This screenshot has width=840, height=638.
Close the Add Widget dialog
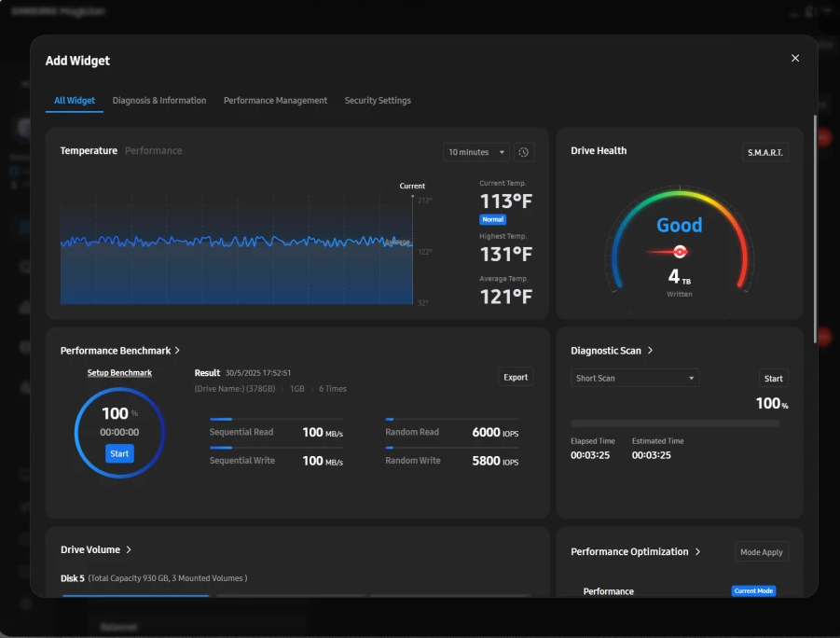795,58
